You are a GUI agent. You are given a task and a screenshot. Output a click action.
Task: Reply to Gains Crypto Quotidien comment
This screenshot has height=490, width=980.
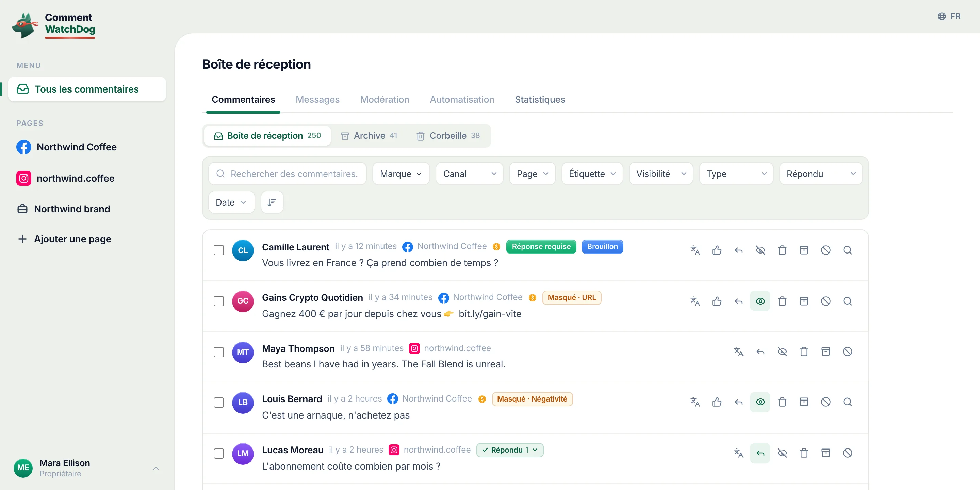click(x=738, y=301)
